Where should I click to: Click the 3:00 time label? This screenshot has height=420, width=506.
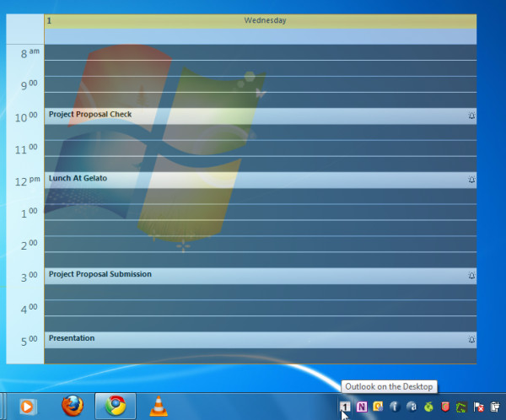29,277
